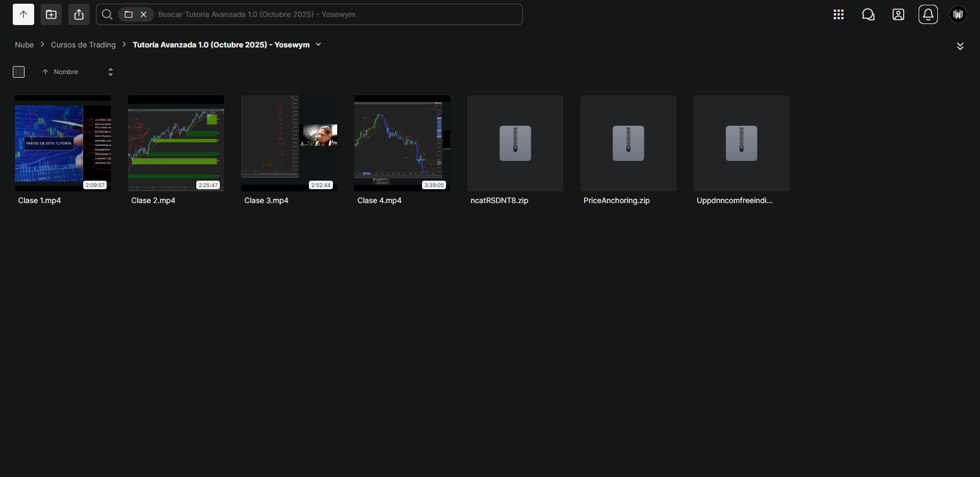Image resolution: width=980 pixels, height=477 pixels.
Task: Click the Uppdnncomfreeindi... file name
Action: coord(735,200)
